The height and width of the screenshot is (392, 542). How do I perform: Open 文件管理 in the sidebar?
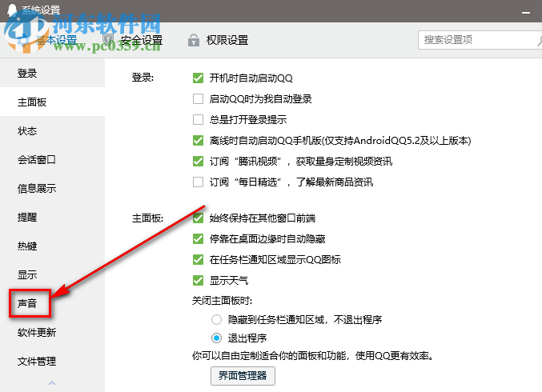pyautogui.click(x=52, y=362)
